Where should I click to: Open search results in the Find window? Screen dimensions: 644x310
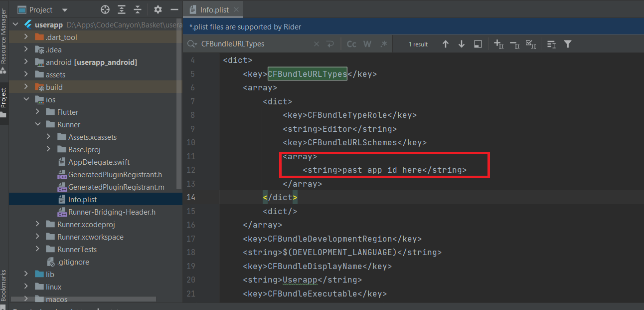pyautogui.click(x=478, y=44)
